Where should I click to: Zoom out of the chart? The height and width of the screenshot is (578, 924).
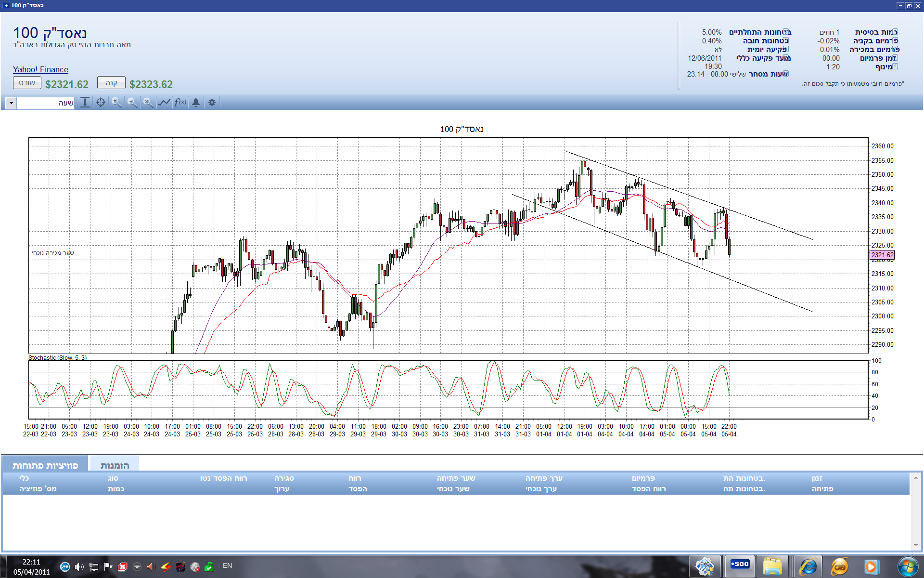click(132, 102)
